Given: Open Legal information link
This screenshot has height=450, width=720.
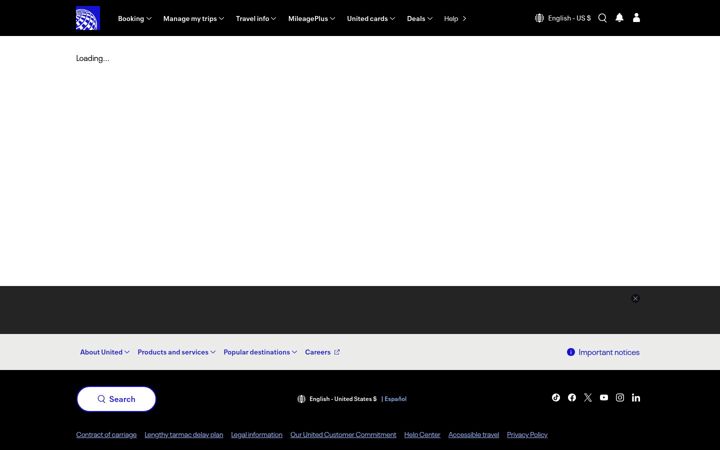Looking at the screenshot, I should coord(257,434).
